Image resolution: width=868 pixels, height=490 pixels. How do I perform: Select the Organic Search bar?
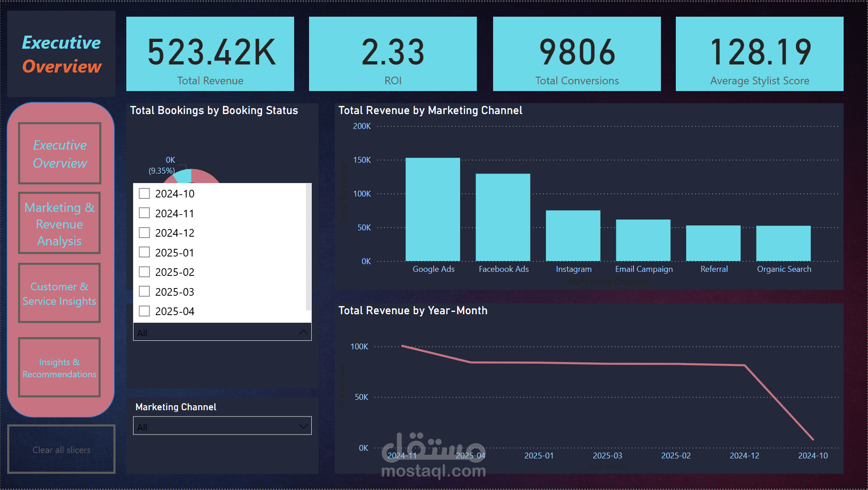tap(783, 243)
